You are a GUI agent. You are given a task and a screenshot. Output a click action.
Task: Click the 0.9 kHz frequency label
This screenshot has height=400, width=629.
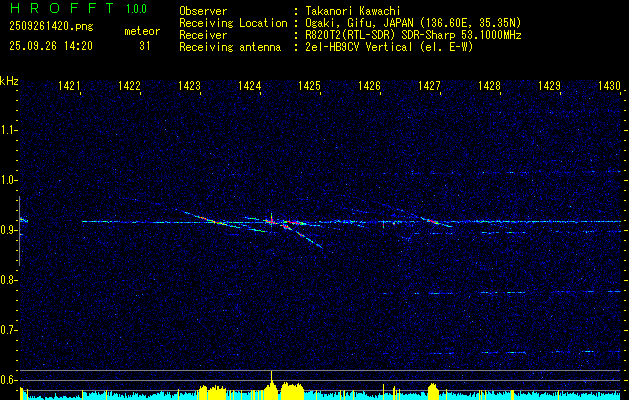(x=8, y=230)
